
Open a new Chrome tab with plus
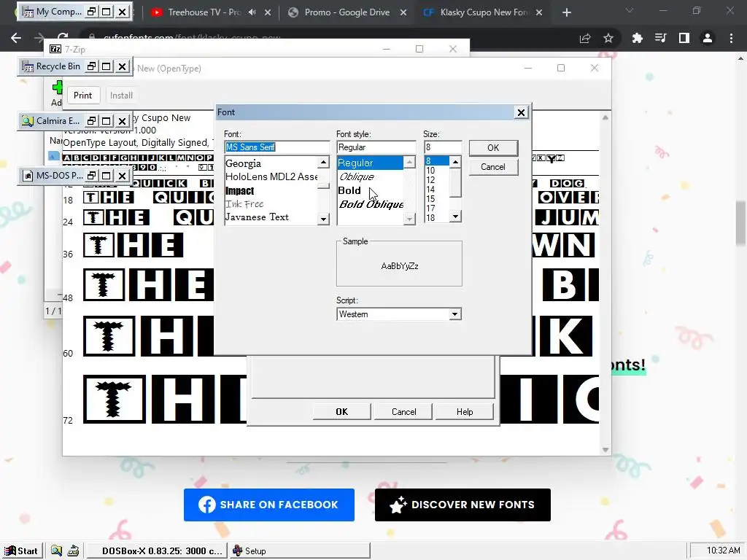(x=566, y=12)
